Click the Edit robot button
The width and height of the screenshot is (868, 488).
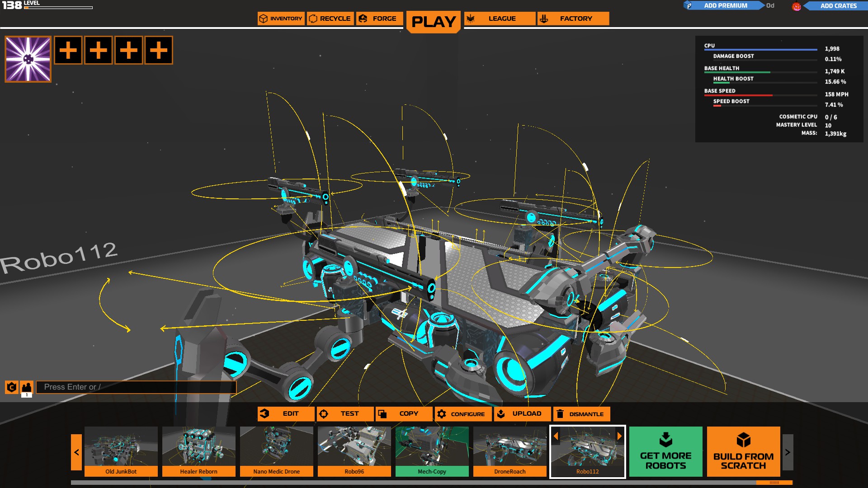point(286,414)
